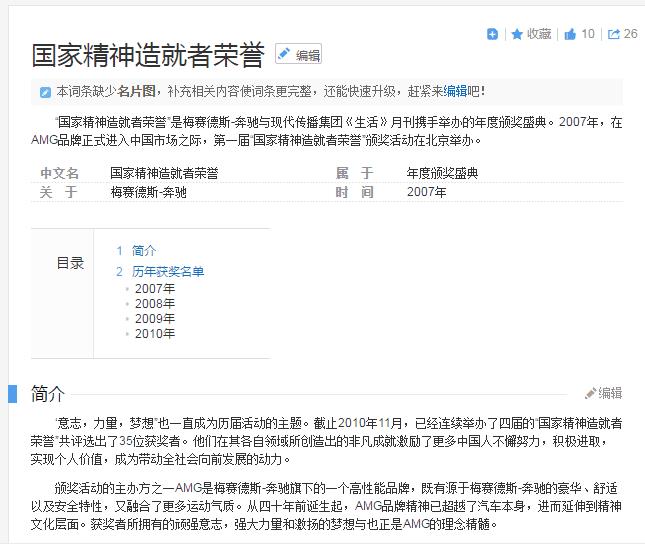
Task: Click the 年度颁奖盛典 value in the info box
Action: click(442, 173)
